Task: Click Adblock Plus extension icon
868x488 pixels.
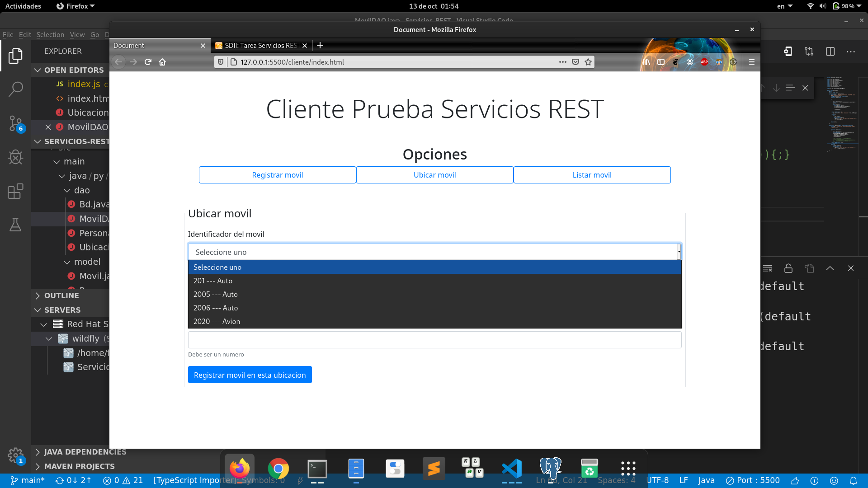Action: point(704,62)
